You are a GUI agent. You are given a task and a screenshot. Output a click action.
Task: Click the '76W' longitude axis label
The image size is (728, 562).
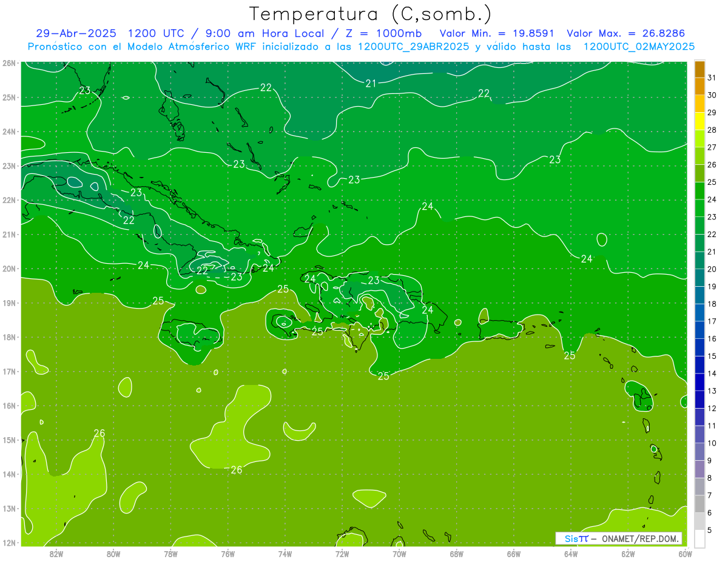(x=228, y=554)
